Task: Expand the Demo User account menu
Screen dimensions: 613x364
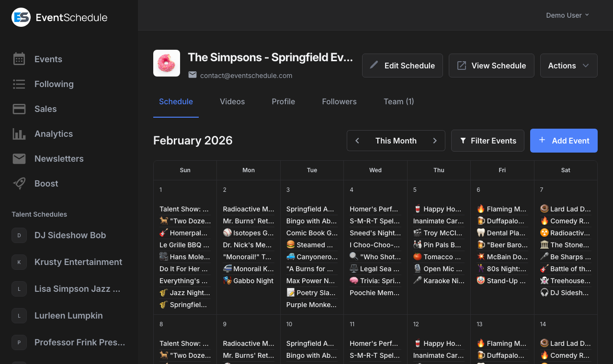Action: coord(567,15)
